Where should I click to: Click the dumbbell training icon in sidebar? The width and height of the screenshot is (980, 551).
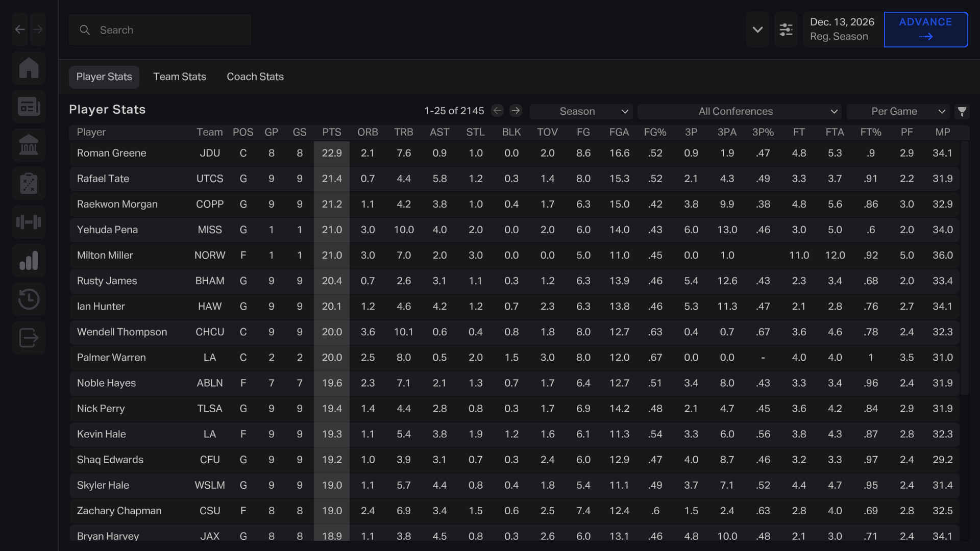[29, 222]
